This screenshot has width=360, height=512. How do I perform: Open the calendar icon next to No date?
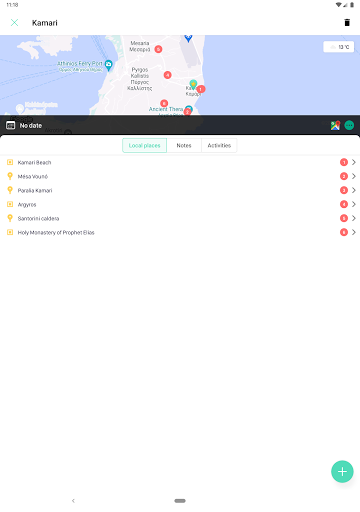pos(11,125)
